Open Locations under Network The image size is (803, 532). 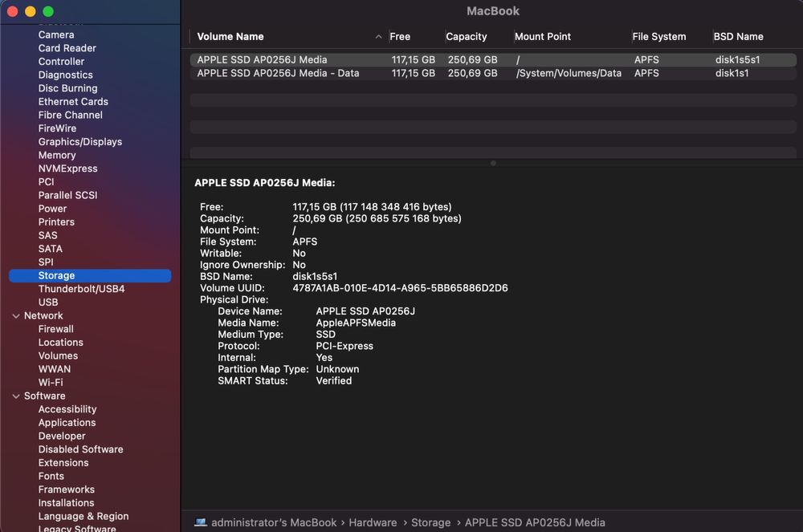coord(60,342)
